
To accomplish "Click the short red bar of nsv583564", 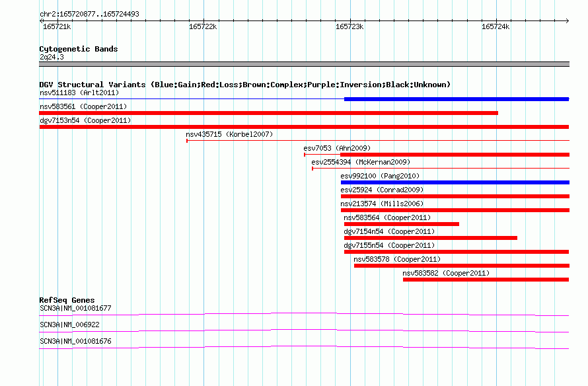I will pyautogui.click(x=402, y=224).
